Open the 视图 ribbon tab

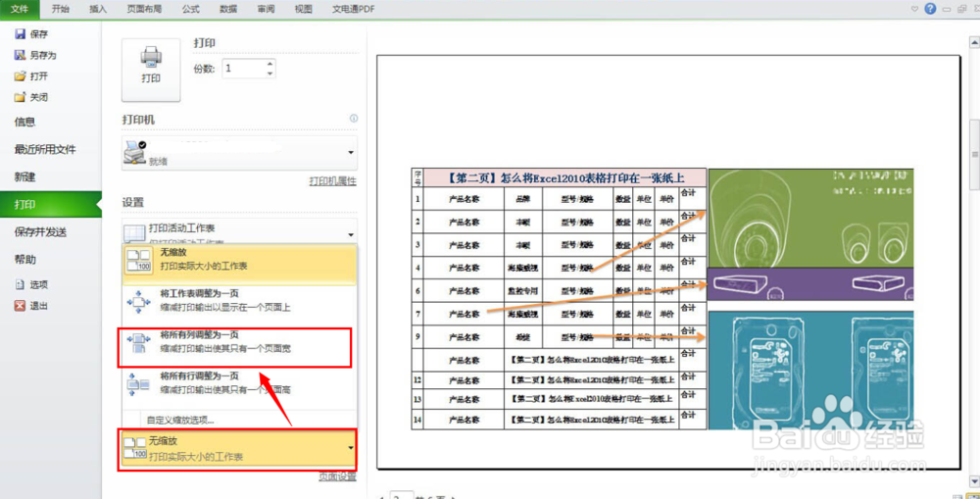(x=303, y=9)
